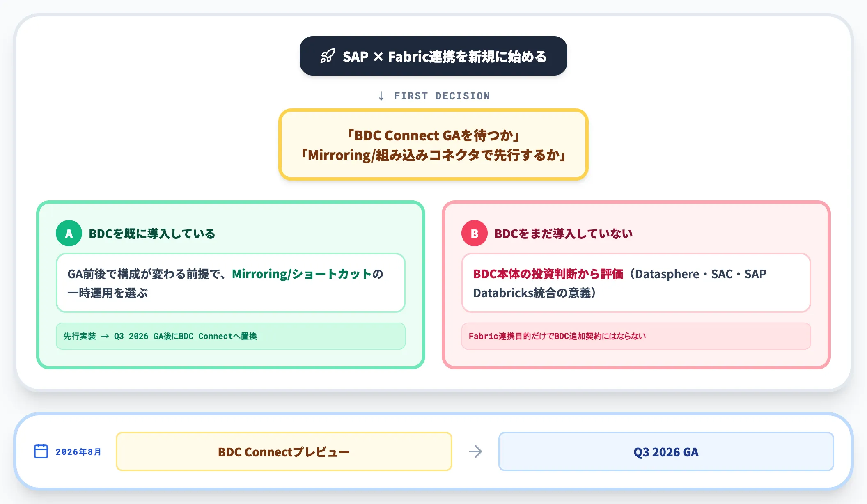
Task: Click the yellow BDC Connect GAを待つか decision box
Action: tap(433, 144)
